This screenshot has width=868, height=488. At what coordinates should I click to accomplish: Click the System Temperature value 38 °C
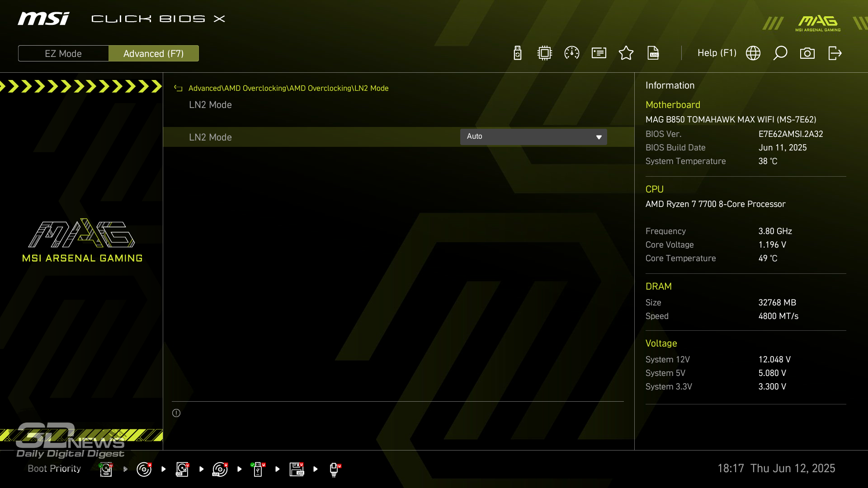[x=768, y=161]
